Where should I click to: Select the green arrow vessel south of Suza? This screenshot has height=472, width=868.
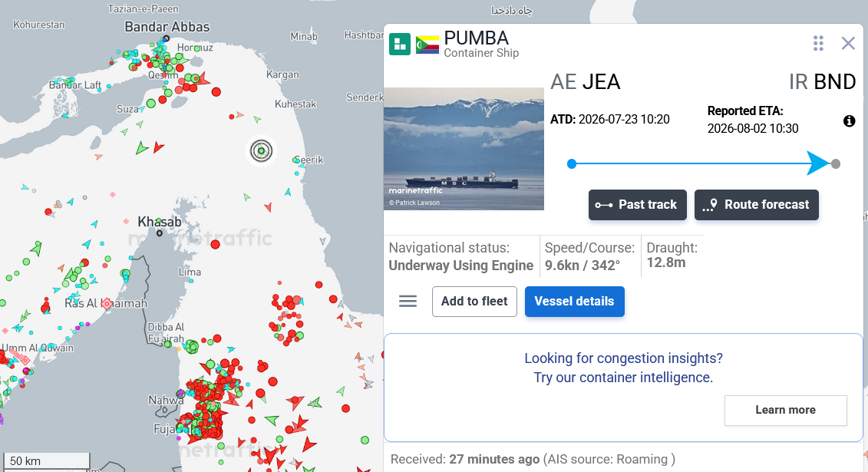[x=142, y=148]
